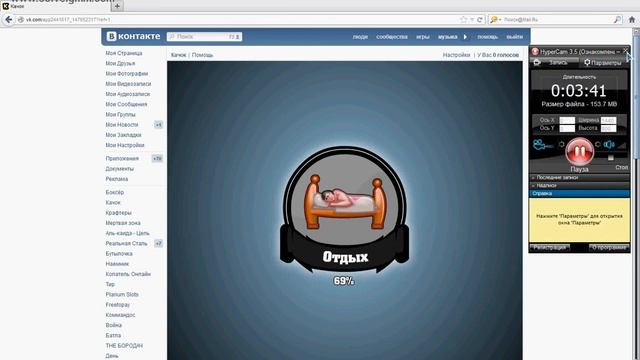Click the sleeping bed Отдых emblem
Screen dimensions: 640x360
click(x=344, y=209)
